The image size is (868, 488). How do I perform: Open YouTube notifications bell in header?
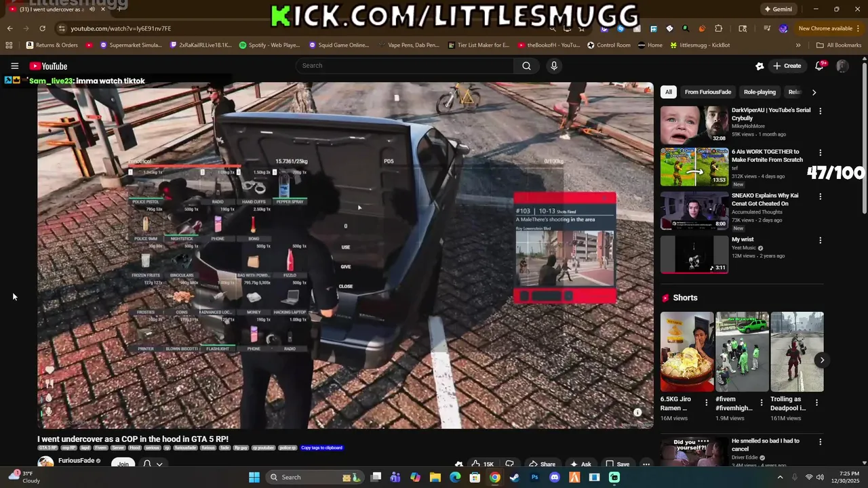820,66
